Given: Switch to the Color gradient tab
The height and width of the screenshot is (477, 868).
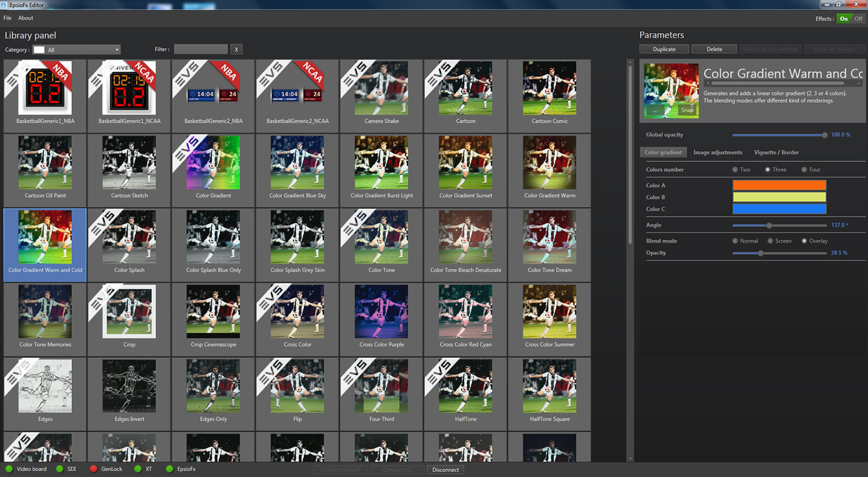Looking at the screenshot, I should pyautogui.click(x=663, y=153).
